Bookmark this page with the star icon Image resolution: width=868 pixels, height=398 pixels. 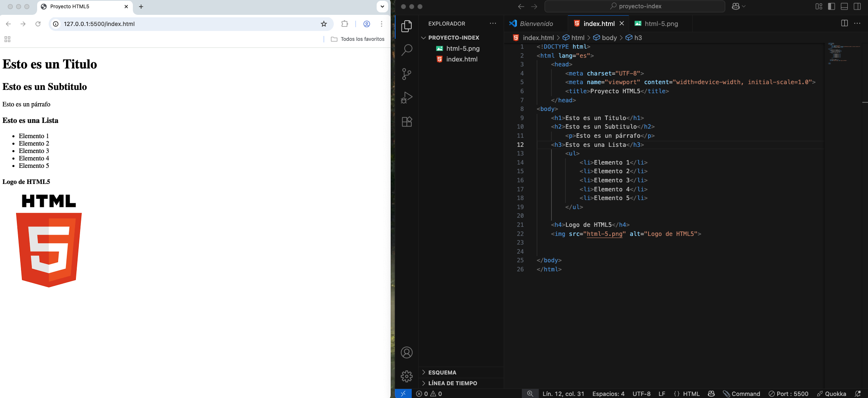(324, 24)
